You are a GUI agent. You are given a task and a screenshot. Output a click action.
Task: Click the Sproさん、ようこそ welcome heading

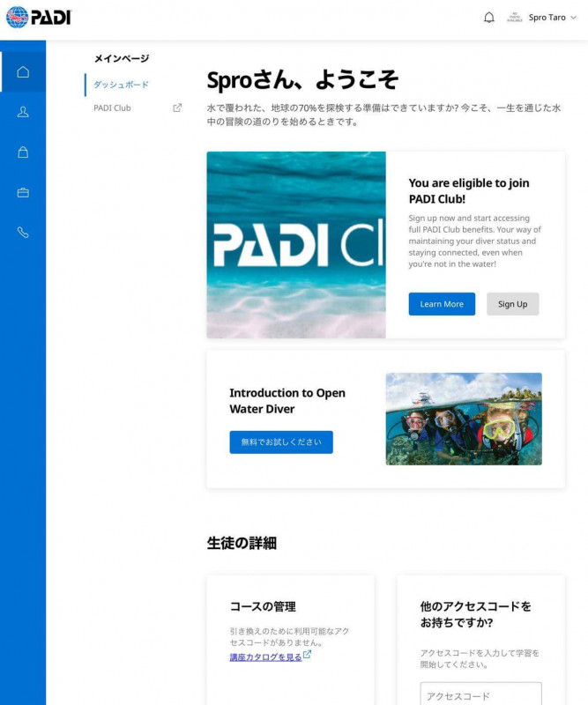302,80
